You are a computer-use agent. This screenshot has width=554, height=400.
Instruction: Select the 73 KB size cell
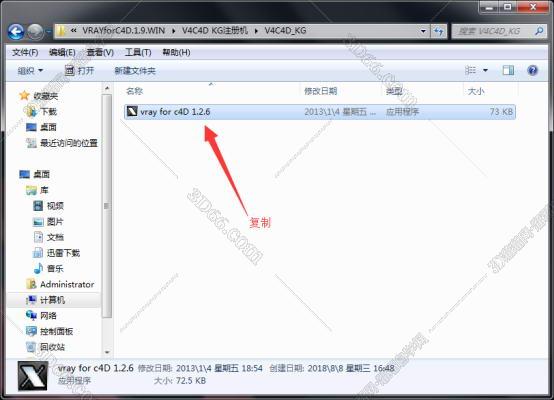click(x=501, y=112)
